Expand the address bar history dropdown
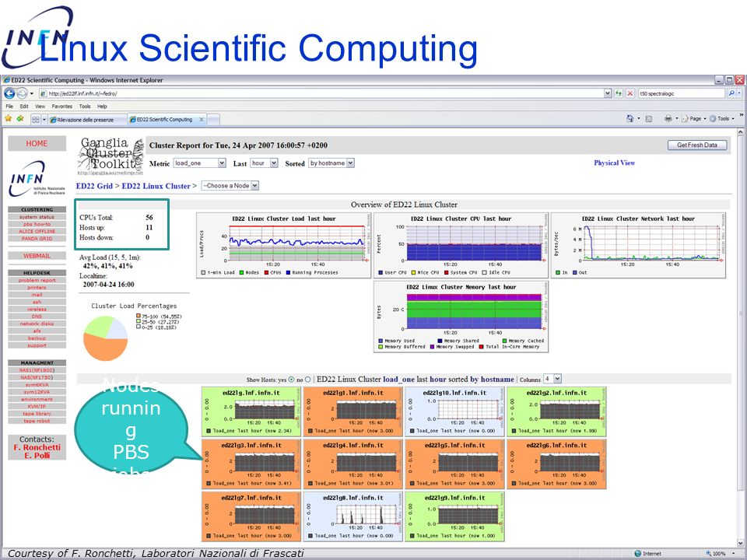Image resolution: width=747 pixels, height=560 pixels. coord(608,93)
